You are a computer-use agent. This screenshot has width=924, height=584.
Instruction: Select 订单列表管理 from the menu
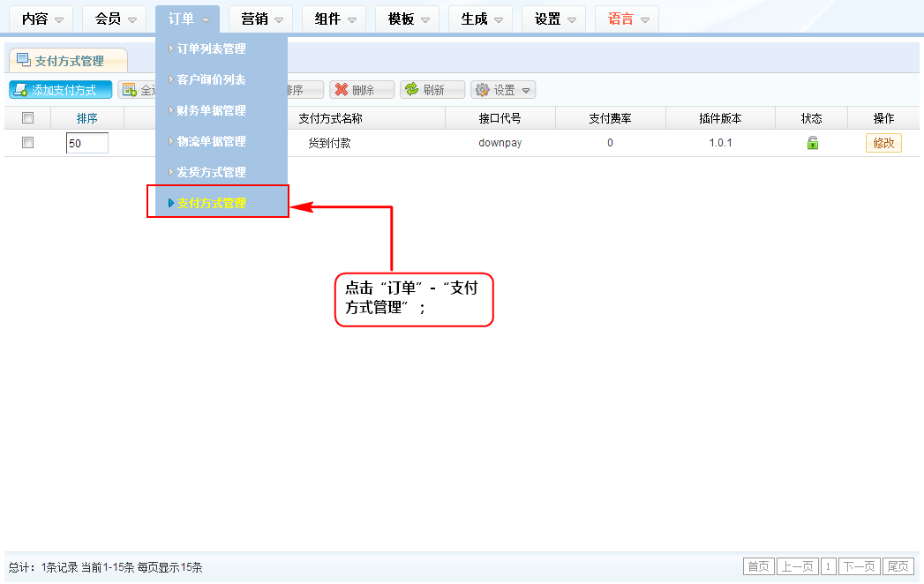[212, 49]
